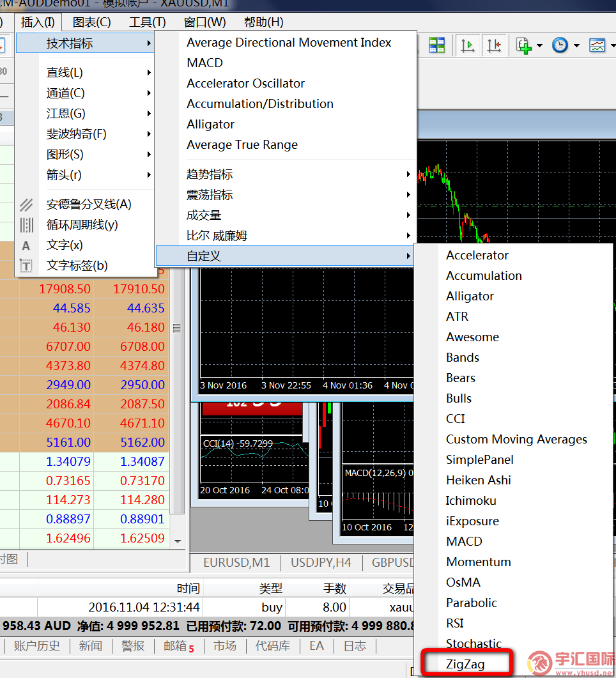Select the Andrews pitchfork icon entry

pos(89,204)
